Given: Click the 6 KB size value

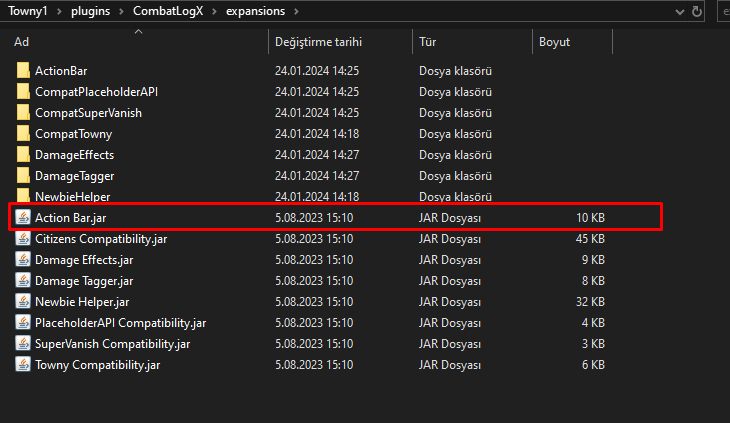Looking at the screenshot, I should 593,364.
